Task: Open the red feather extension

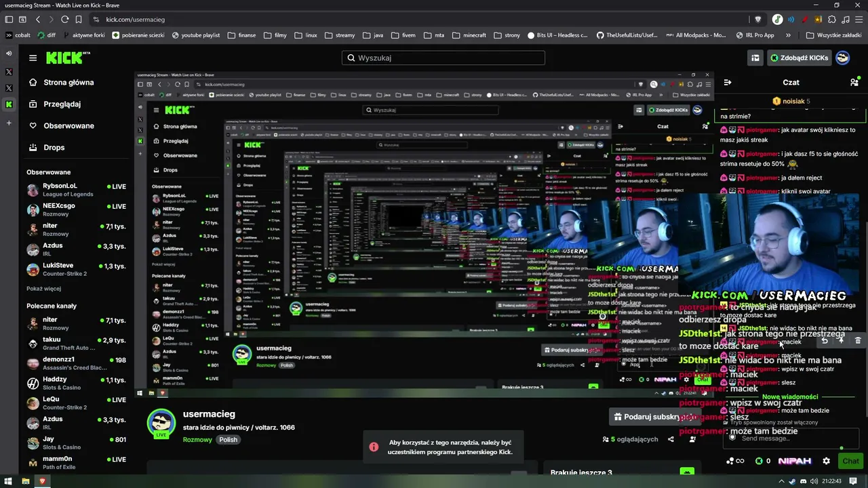Action: click(805, 19)
